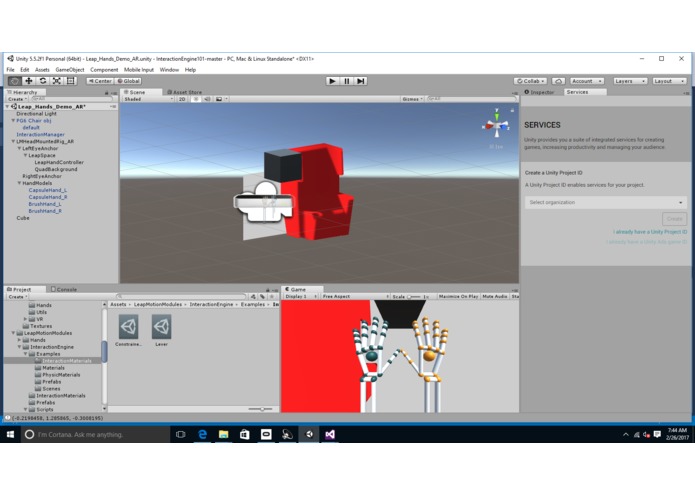Toggle Scene audio icon

207,99
